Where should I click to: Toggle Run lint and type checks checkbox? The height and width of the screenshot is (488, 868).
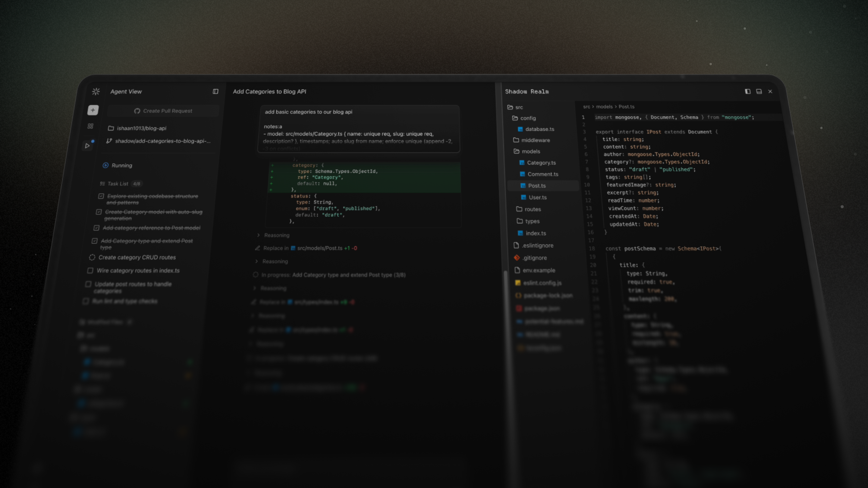point(86,301)
